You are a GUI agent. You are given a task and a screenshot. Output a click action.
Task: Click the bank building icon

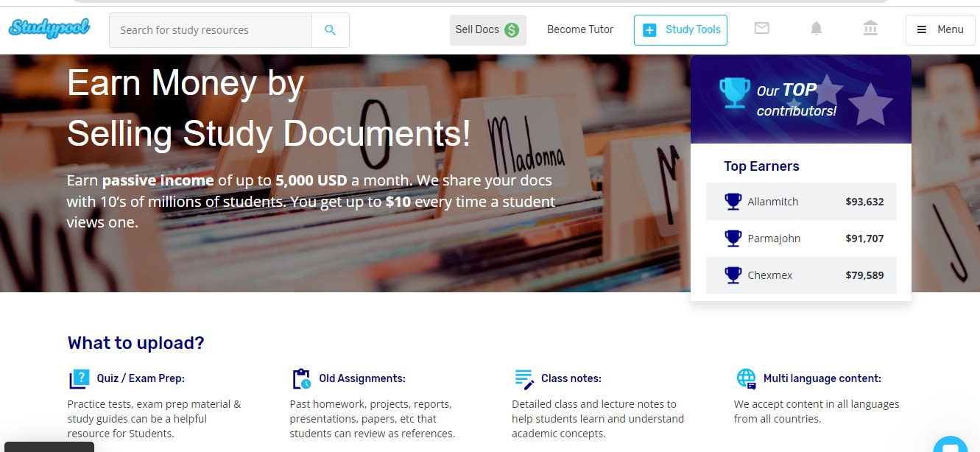870,28
